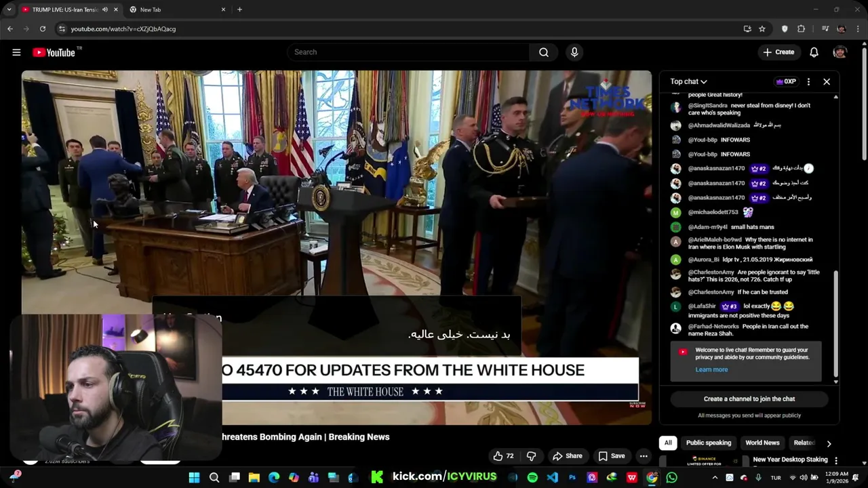Close the live chat panel

pyautogui.click(x=827, y=81)
